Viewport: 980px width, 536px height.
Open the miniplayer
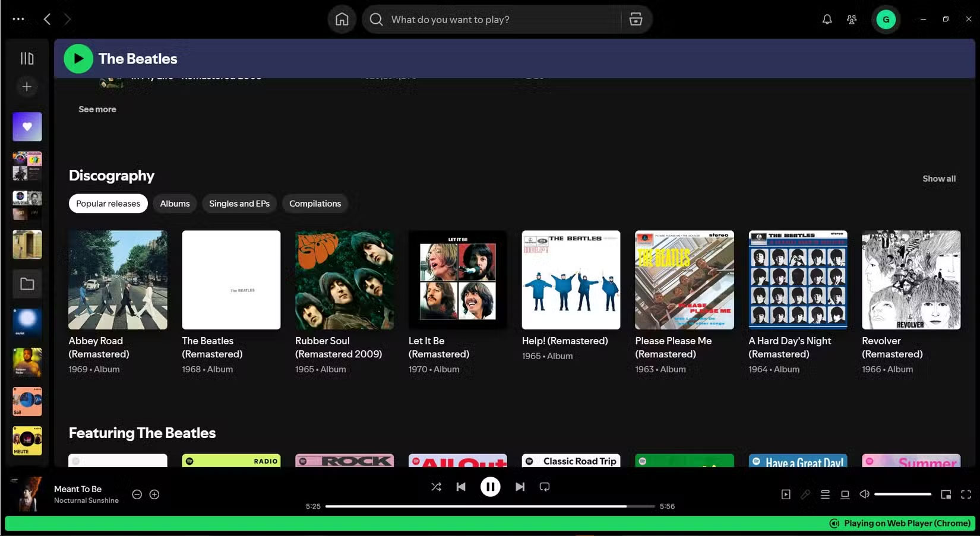click(x=947, y=494)
